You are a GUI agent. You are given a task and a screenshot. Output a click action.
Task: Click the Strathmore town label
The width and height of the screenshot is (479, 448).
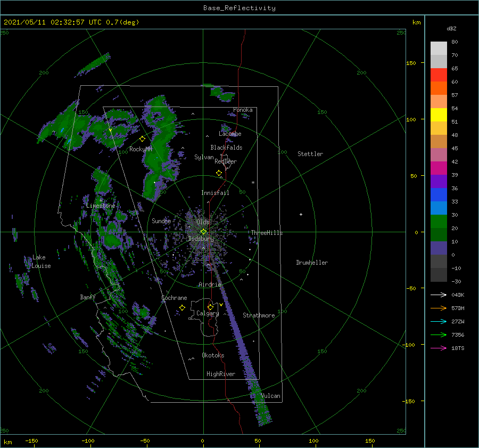259,315
